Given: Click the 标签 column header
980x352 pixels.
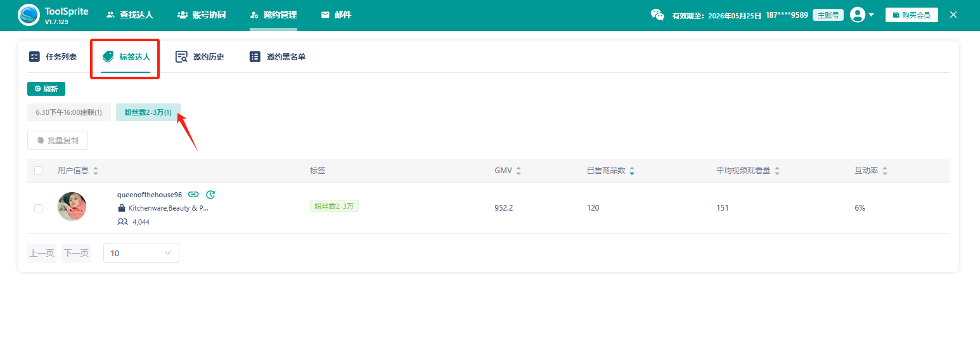Looking at the screenshot, I should click(318, 171).
